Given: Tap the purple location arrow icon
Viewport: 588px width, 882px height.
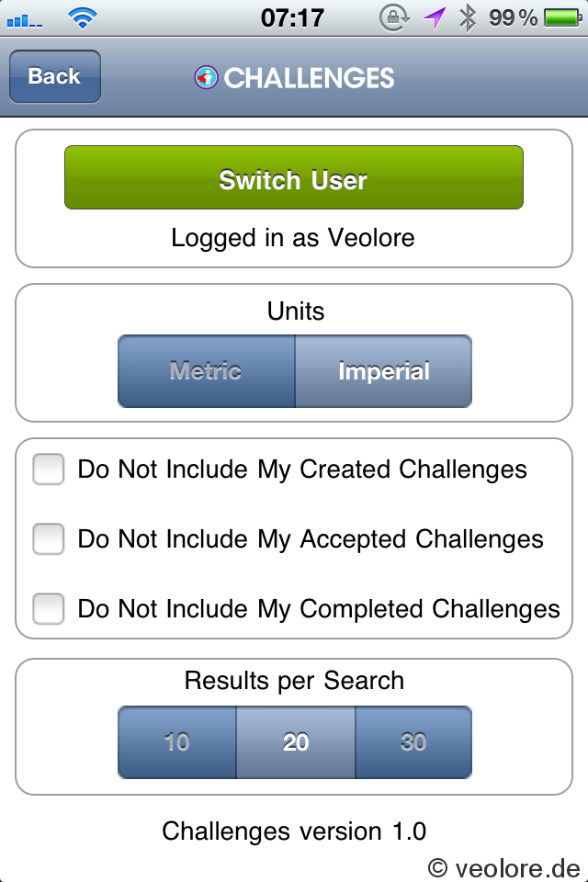Looking at the screenshot, I should point(435,18).
